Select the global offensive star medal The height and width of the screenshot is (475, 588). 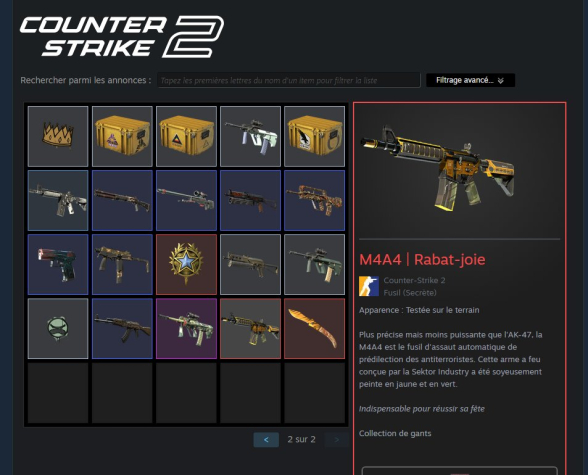pyautogui.click(x=186, y=264)
